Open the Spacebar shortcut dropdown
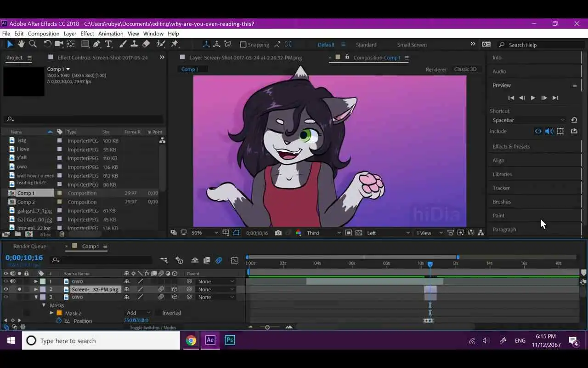588x368 pixels. (x=529, y=120)
